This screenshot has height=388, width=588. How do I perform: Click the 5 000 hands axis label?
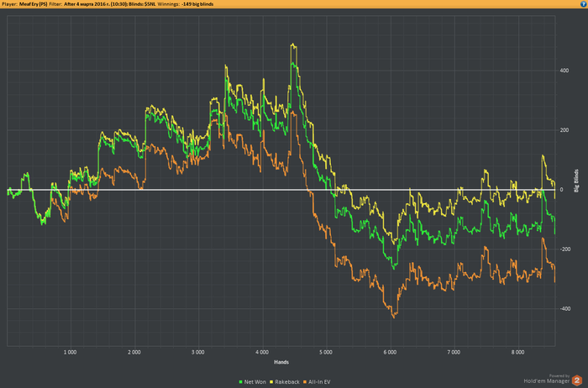326,353
